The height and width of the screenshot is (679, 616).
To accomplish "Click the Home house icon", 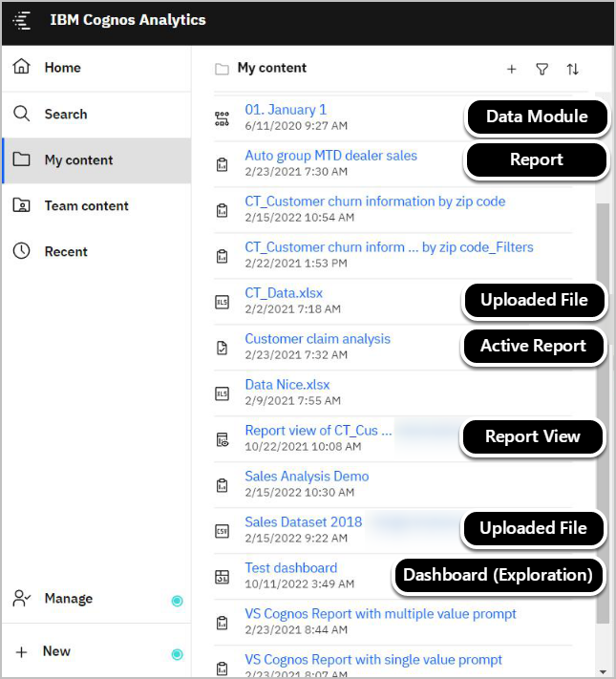I will point(21,67).
